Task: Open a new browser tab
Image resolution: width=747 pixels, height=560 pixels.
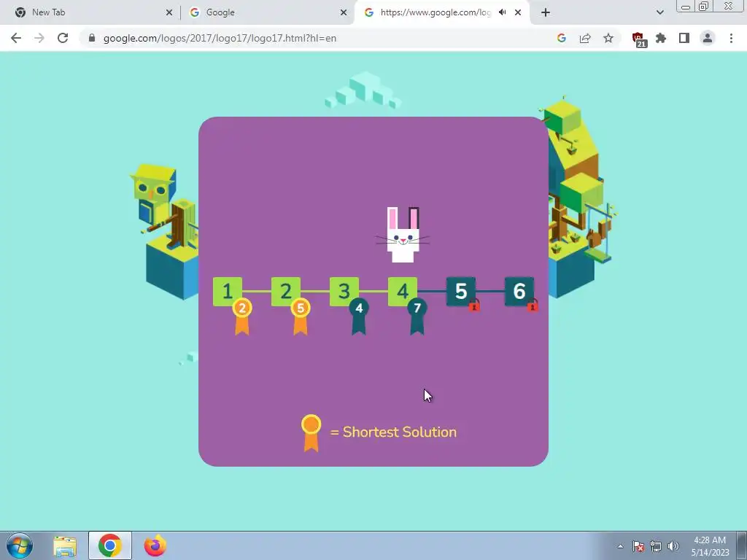Action: [x=546, y=12]
